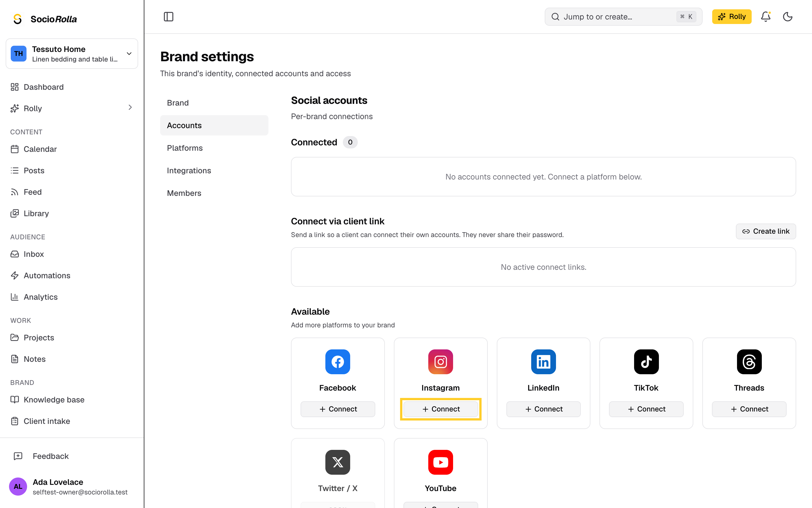Connect the Threads account
This screenshot has height=508, width=812.
[749, 409]
